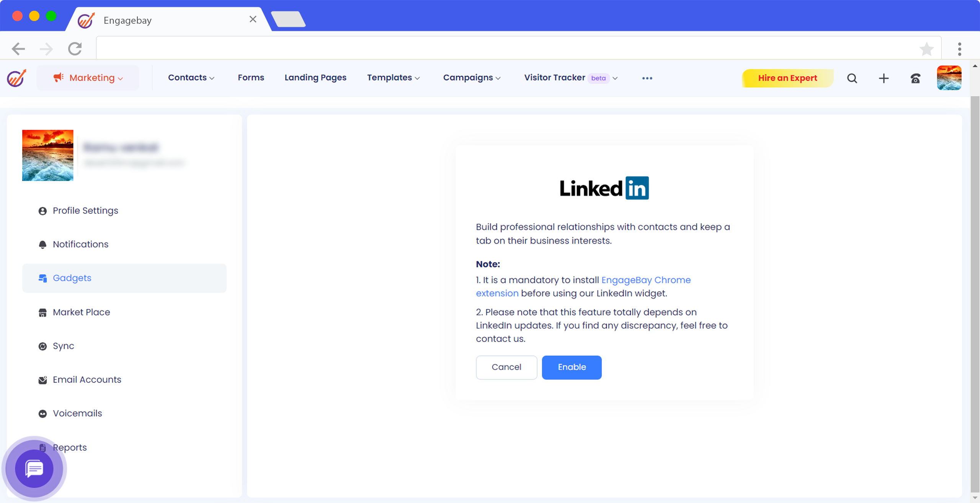Cancel the LinkedIn gadget setup

coord(506,367)
